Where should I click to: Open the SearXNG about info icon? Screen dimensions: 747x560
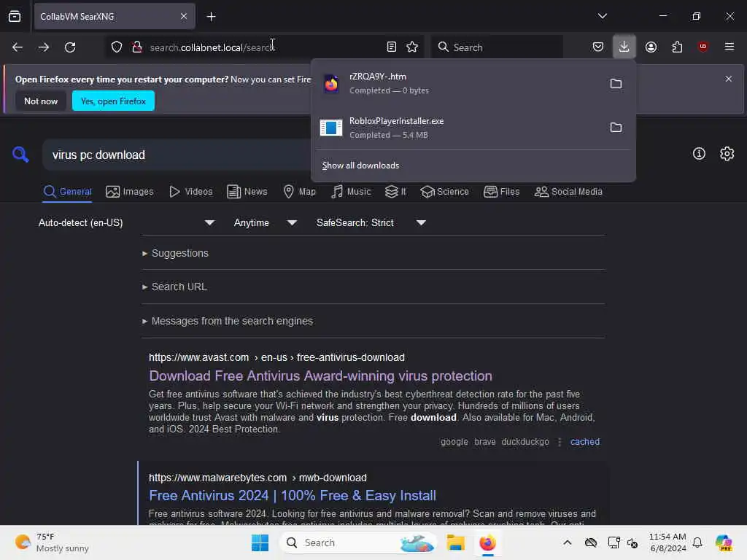(x=699, y=153)
